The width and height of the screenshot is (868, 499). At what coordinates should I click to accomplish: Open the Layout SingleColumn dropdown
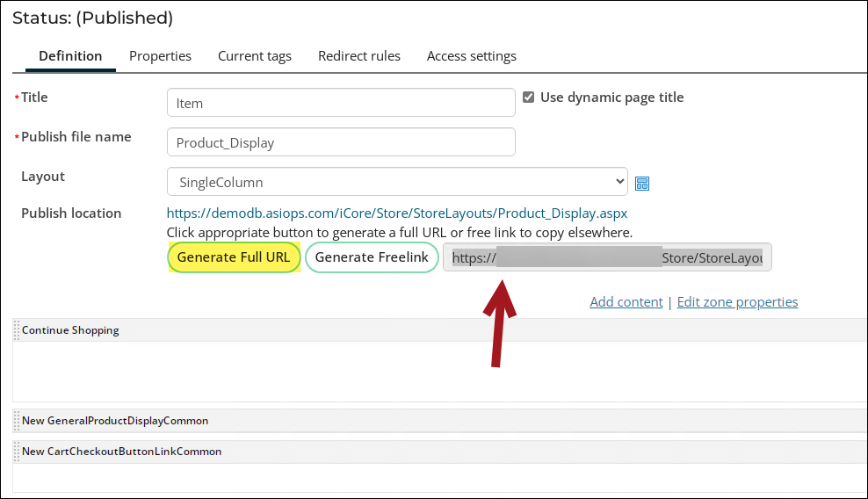click(397, 182)
